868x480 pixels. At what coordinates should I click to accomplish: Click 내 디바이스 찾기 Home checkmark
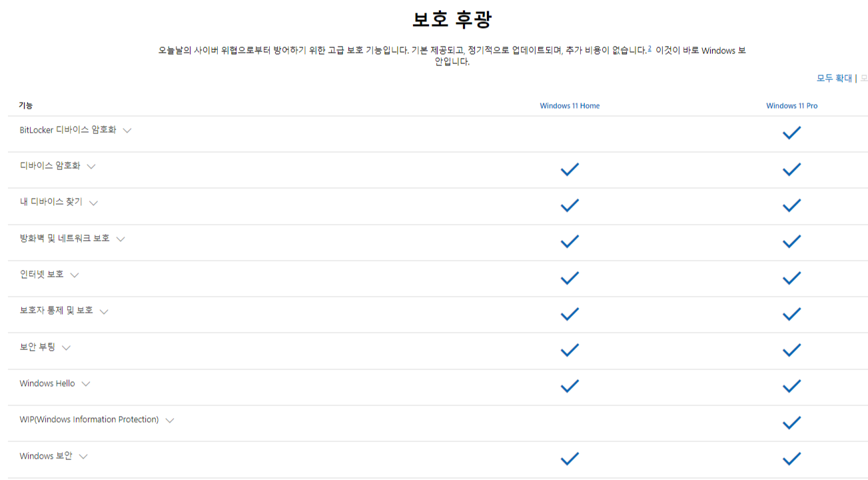click(570, 205)
